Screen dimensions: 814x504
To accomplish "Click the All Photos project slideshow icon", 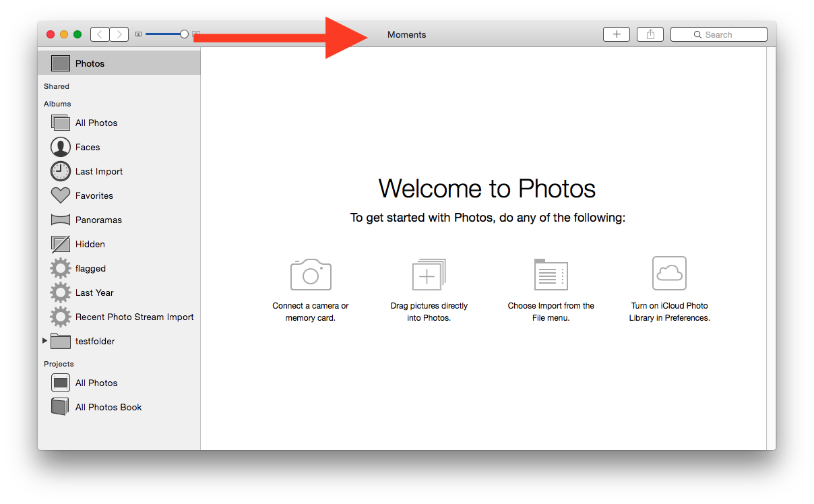I will (61, 383).
